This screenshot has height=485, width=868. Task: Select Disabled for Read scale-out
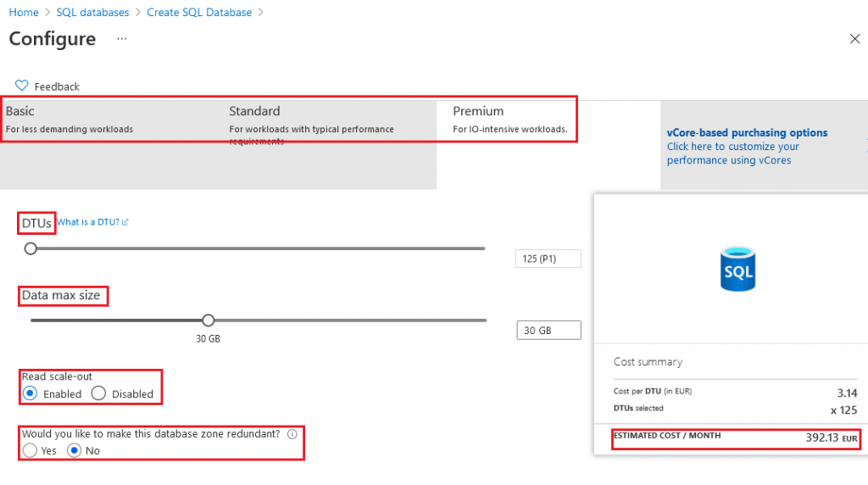tap(98, 393)
